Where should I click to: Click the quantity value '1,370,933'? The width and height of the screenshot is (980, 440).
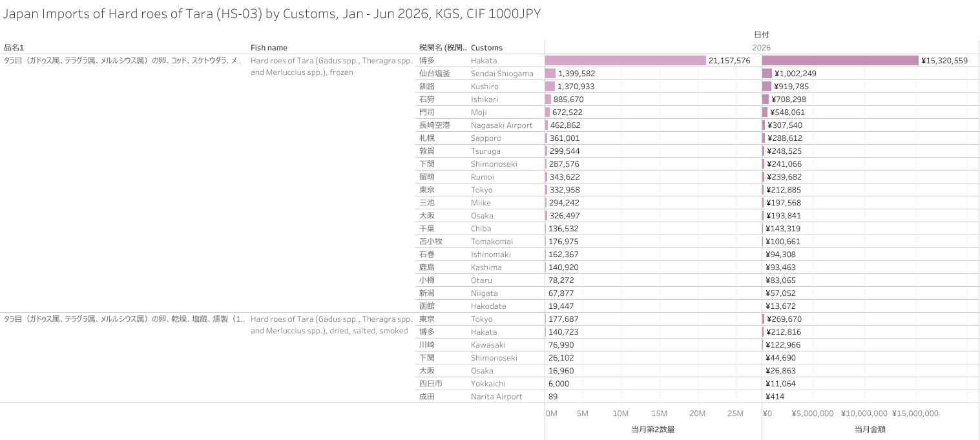[x=576, y=86]
